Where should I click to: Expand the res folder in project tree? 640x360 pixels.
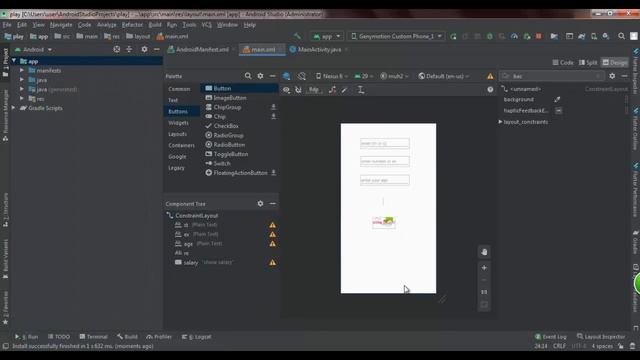coord(22,98)
